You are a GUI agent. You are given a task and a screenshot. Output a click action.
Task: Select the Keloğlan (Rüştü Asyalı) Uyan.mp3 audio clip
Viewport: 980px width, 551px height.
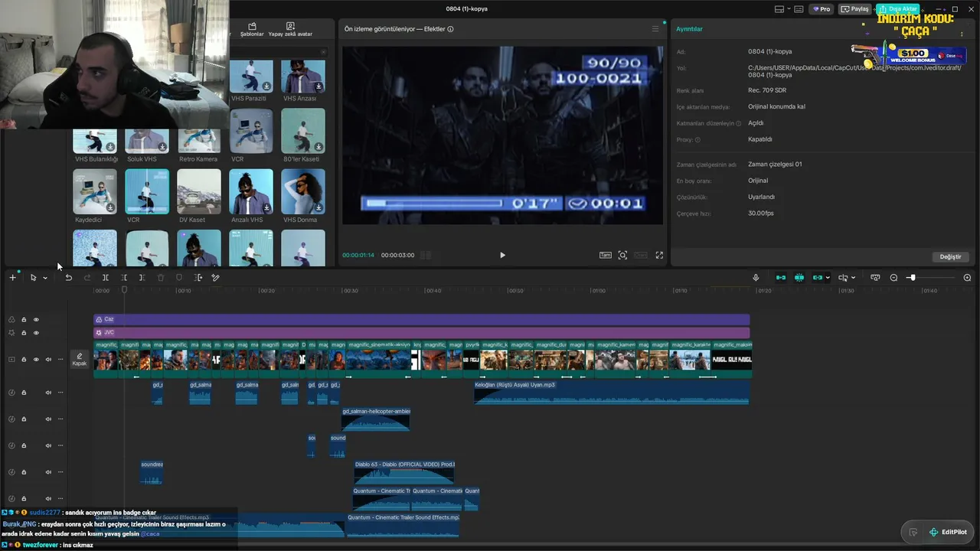point(612,393)
